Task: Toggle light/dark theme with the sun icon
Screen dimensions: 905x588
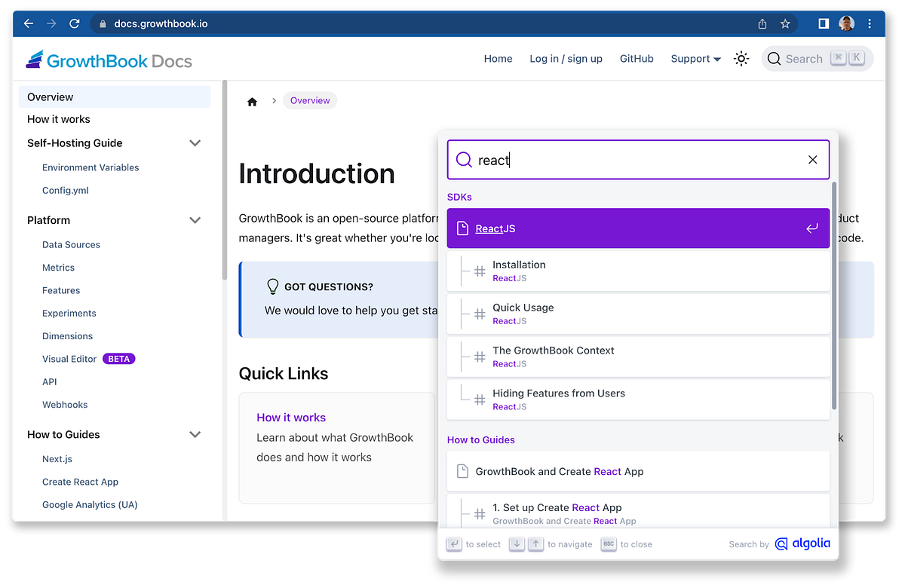Action: [x=741, y=58]
